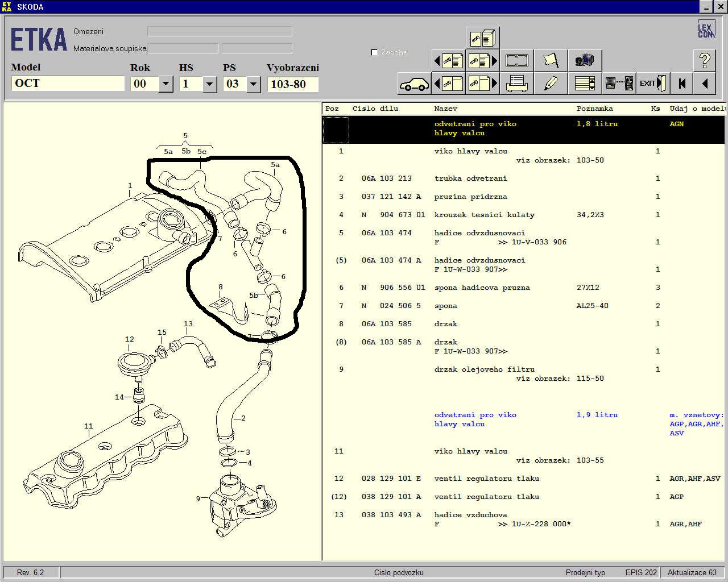Viewport: 728px width, 582px height.
Task: Select row 037 121 142 A pruzina pridrzna
Action: click(524, 197)
